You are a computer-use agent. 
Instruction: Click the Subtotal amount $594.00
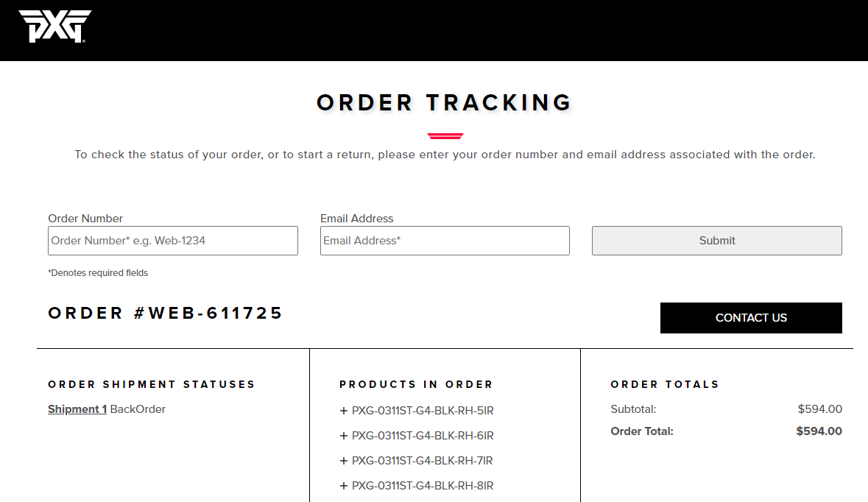click(x=819, y=409)
